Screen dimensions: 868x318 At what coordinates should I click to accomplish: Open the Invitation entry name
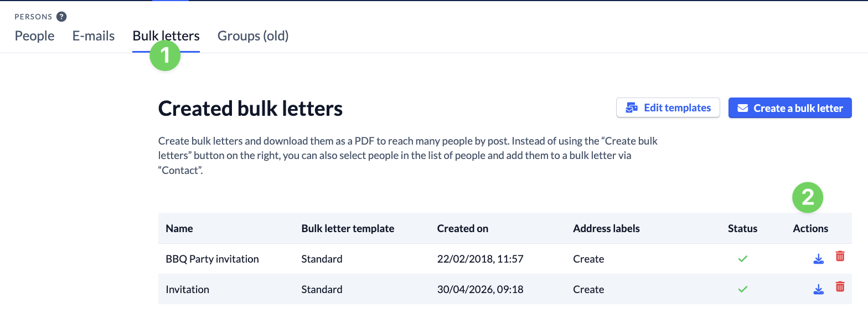(x=188, y=289)
